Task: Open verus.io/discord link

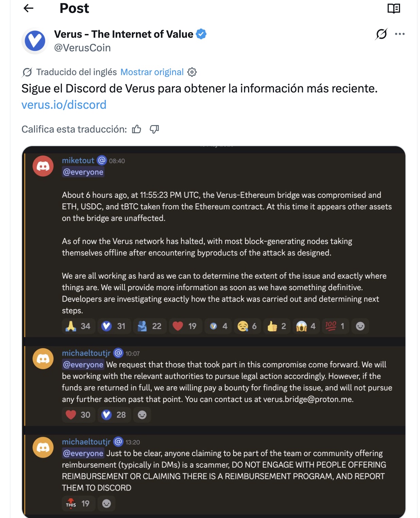Action: pyautogui.click(x=64, y=105)
